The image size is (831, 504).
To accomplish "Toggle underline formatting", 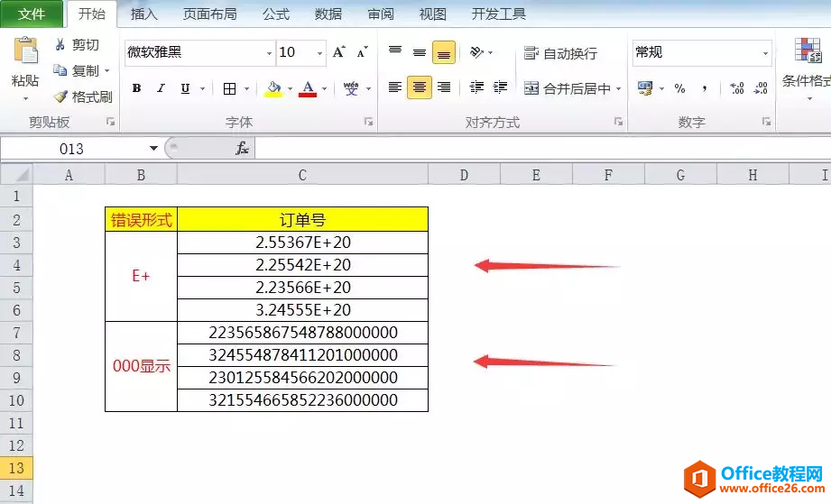I will click(185, 88).
